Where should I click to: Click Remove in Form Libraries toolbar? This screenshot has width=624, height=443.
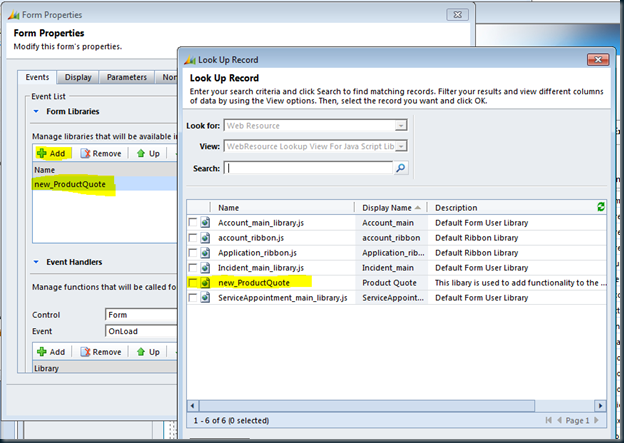[x=101, y=154]
